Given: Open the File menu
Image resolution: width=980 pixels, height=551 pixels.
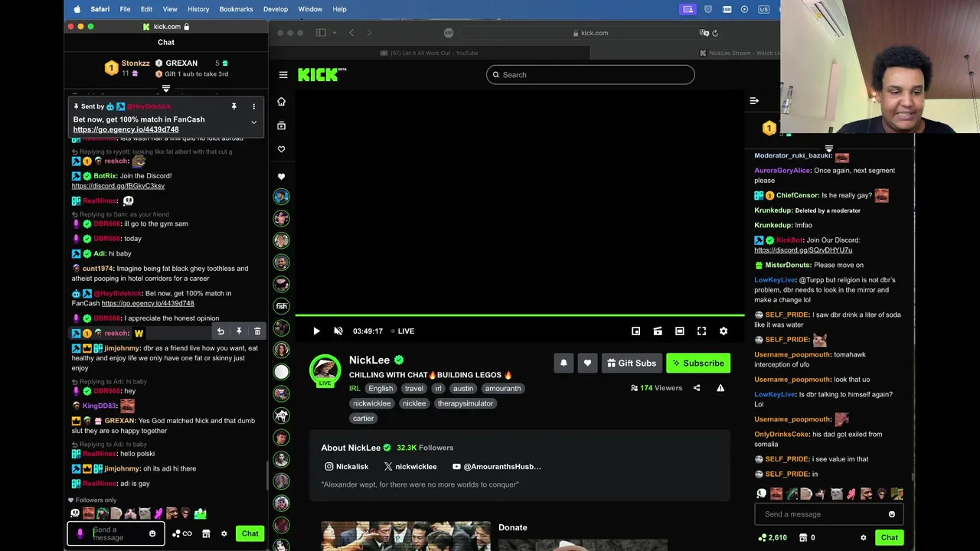Looking at the screenshot, I should (x=125, y=9).
